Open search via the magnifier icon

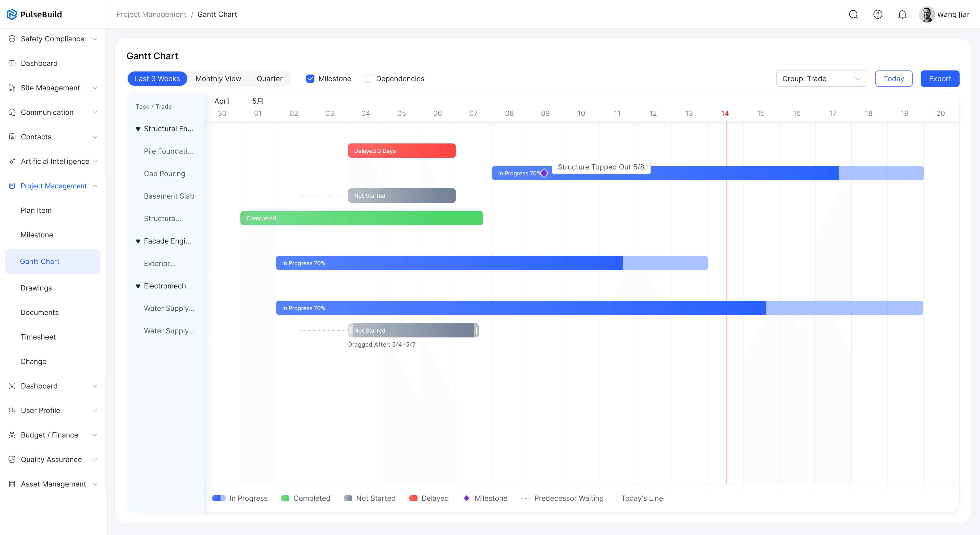(x=853, y=15)
